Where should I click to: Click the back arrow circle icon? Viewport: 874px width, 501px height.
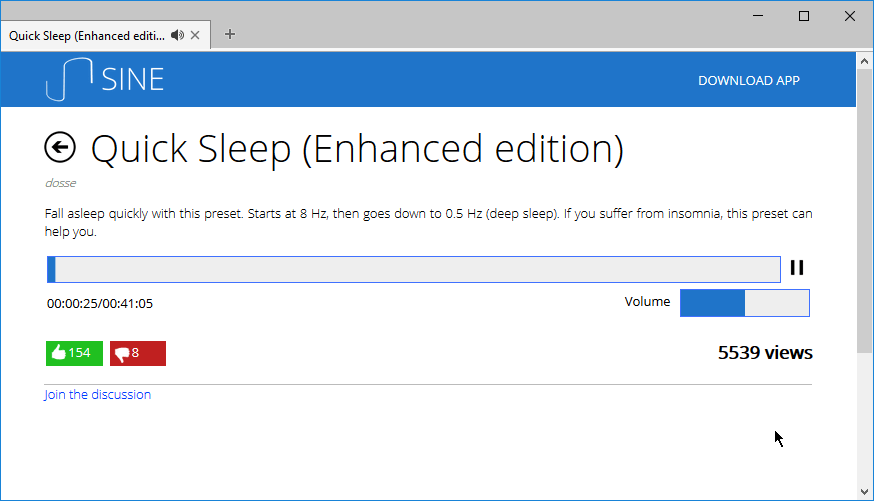pyautogui.click(x=60, y=148)
